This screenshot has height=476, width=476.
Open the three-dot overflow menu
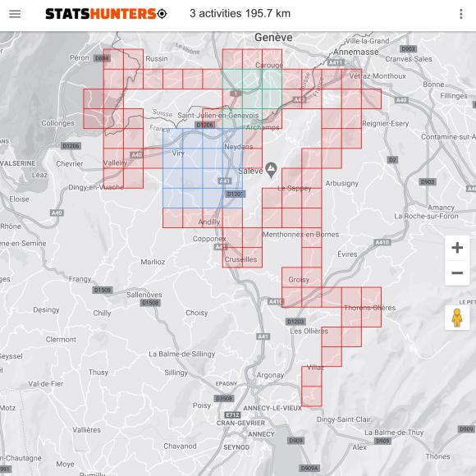[461, 14]
